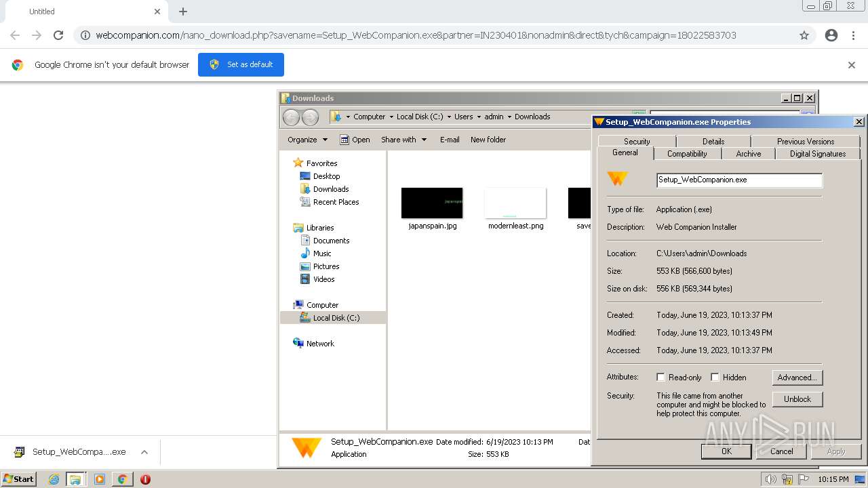
Task: Switch to Details tab in Properties
Action: tap(713, 141)
